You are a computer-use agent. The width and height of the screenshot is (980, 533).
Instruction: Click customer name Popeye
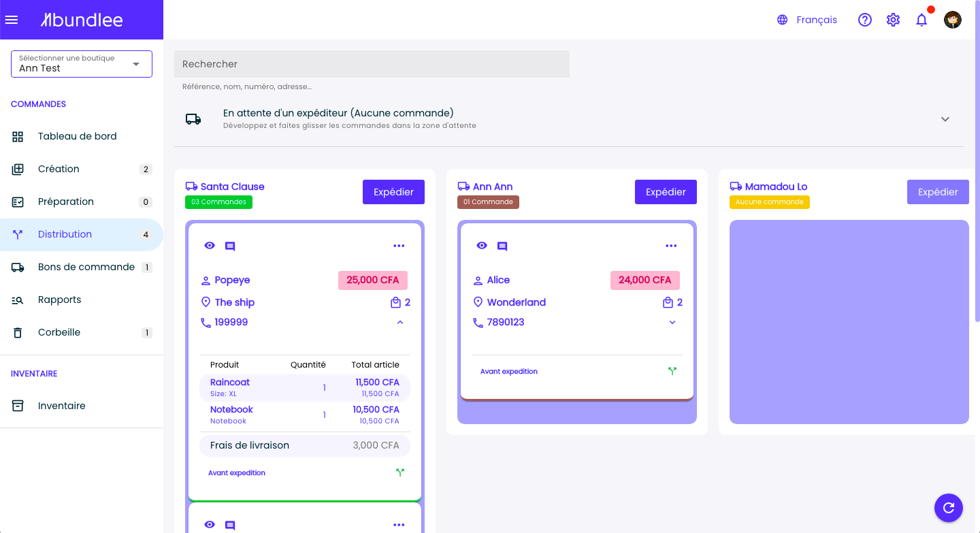[232, 280]
